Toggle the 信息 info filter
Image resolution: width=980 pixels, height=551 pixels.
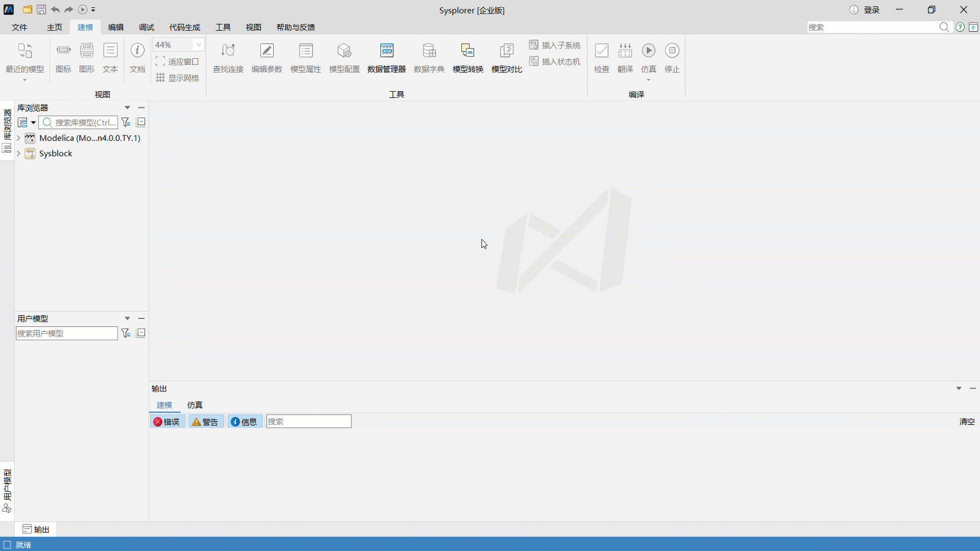[x=244, y=421]
